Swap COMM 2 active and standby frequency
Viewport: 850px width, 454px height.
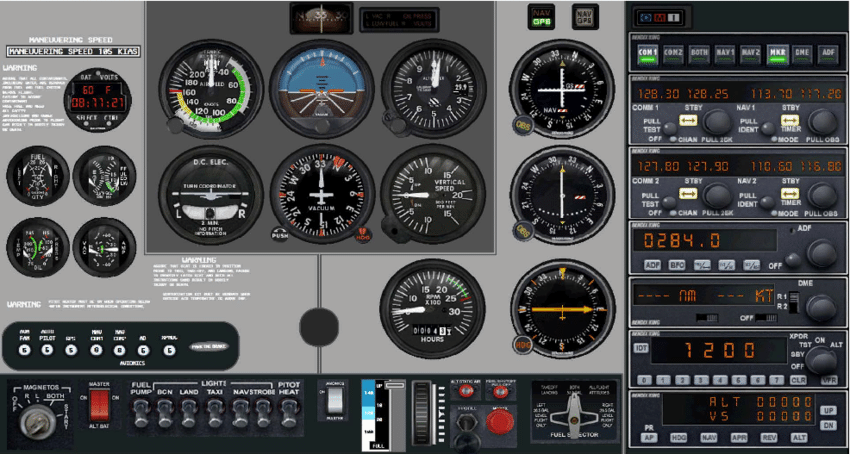point(688,194)
